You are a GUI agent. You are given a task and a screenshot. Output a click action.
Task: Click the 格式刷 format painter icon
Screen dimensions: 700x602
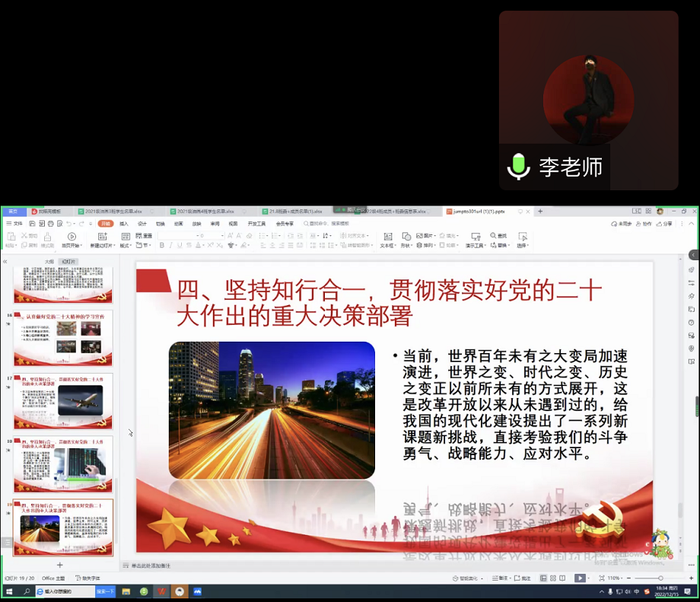click(47, 237)
